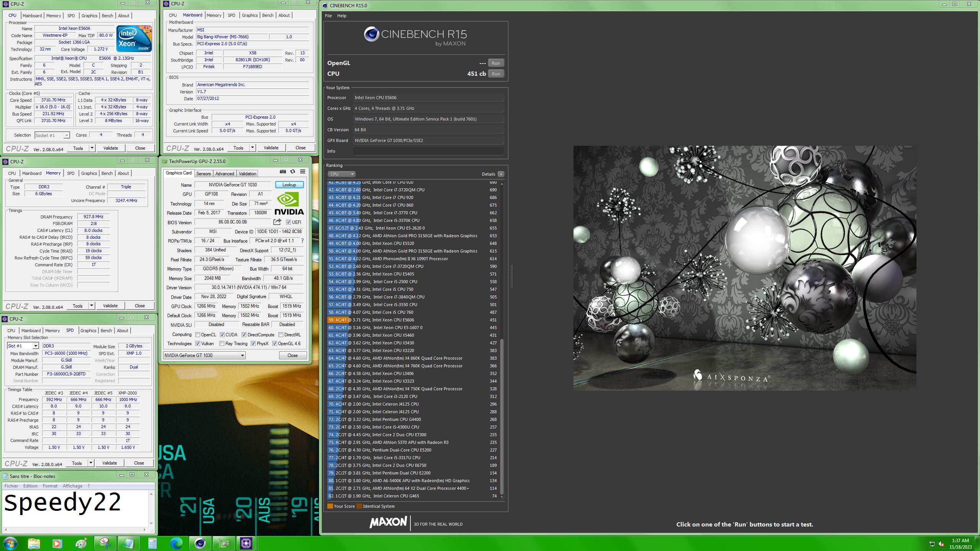Select your score row Intel Xeon CPU E5606
The image size is (980, 551).
[x=413, y=320]
